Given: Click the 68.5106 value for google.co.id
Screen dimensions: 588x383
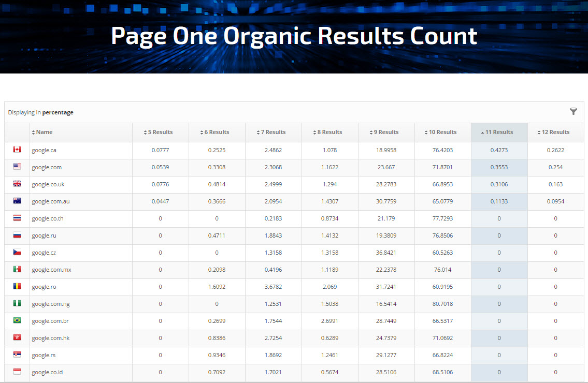Looking at the screenshot, I should [442, 372].
